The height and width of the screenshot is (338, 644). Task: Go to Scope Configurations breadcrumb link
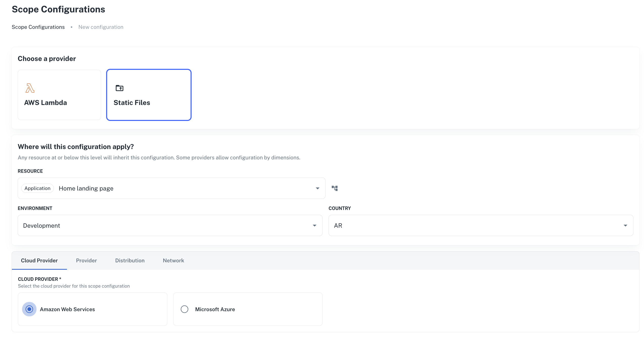tap(38, 27)
